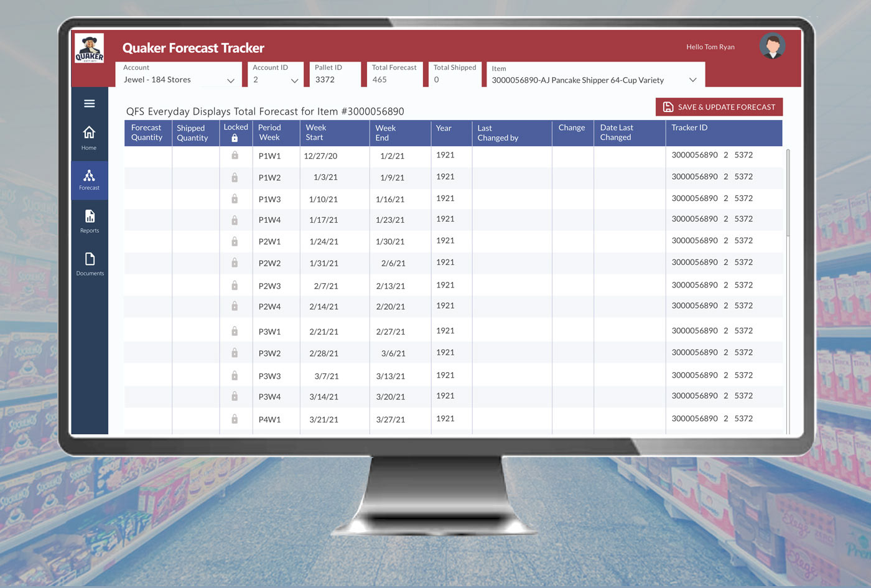Go to Home in sidebar

[x=89, y=138]
